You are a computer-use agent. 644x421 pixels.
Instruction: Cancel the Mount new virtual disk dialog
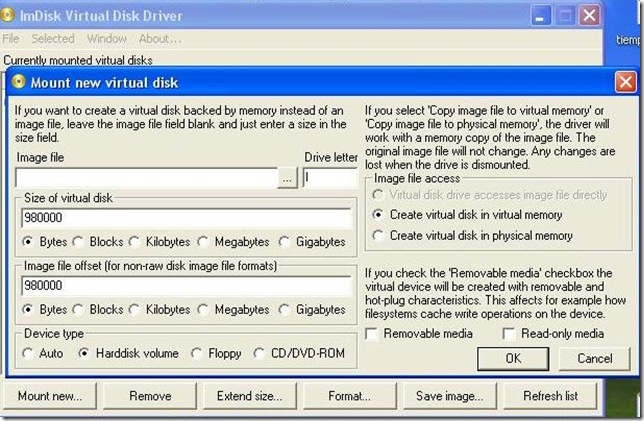[x=595, y=359]
